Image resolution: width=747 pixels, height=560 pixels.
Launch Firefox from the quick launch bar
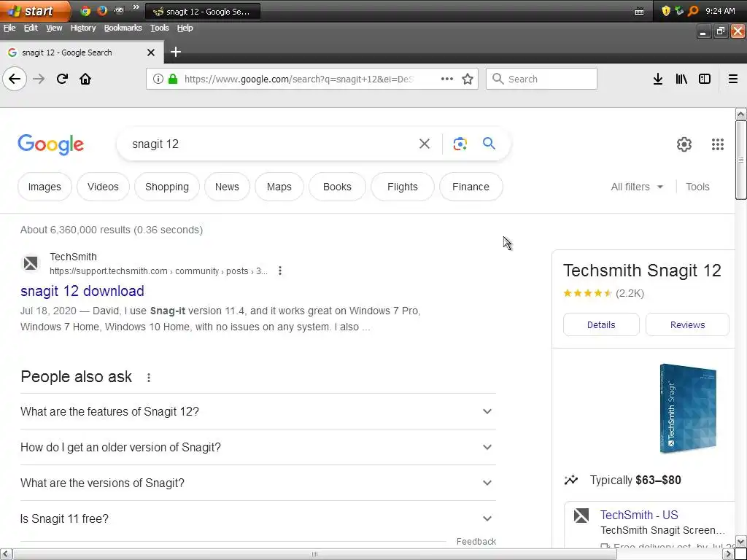click(x=102, y=10)
